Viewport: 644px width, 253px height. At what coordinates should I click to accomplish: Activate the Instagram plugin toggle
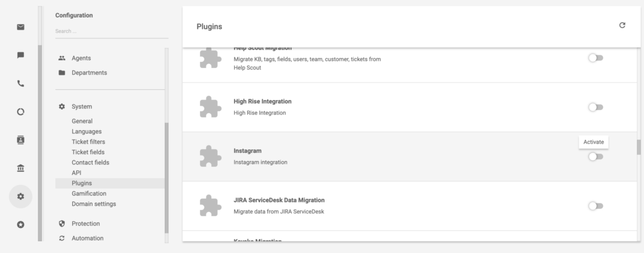point(595,157)
